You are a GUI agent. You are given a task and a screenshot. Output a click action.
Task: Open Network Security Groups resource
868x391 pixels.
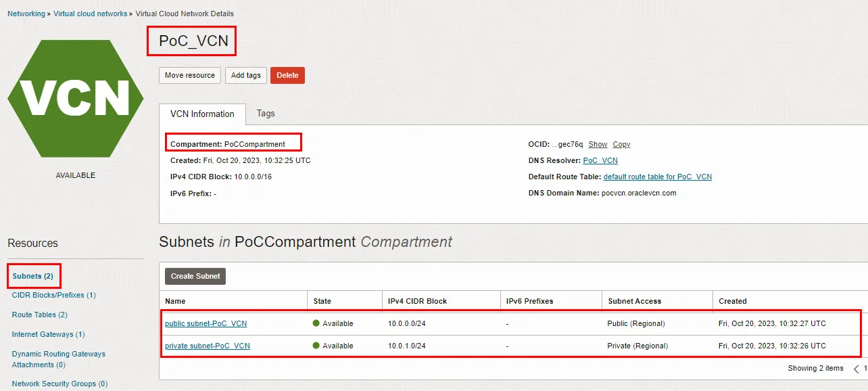pos(59,384)
